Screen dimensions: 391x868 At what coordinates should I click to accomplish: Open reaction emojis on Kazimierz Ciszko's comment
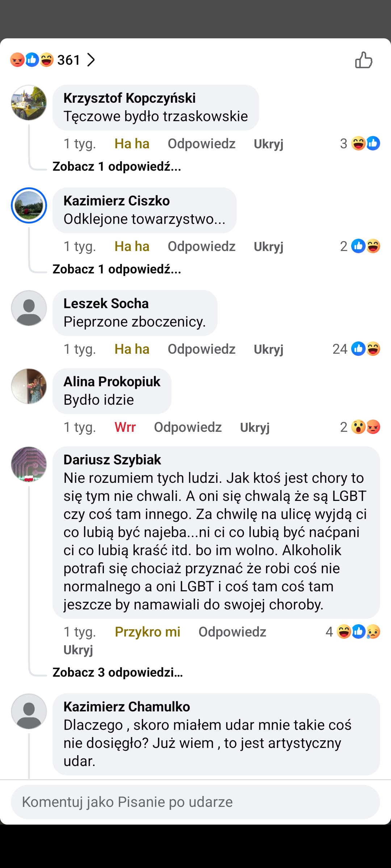click(x=365, y=246)
